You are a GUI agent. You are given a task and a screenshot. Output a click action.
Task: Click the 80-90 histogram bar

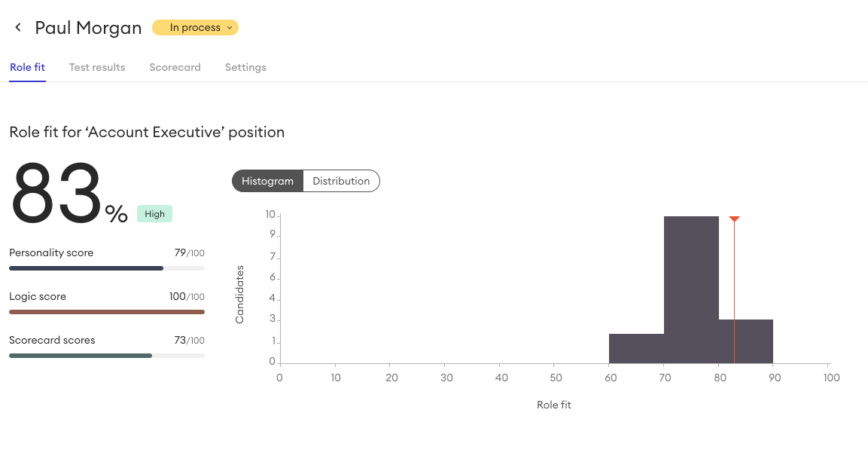[x=754, y=341]
